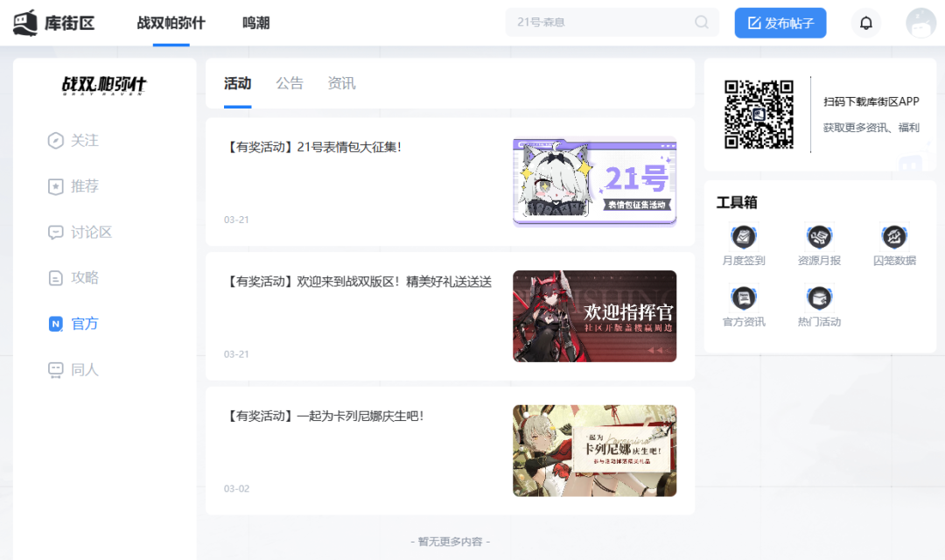
Task: Focus the search field showing 21号·森息
Action: tap(612, 22)
